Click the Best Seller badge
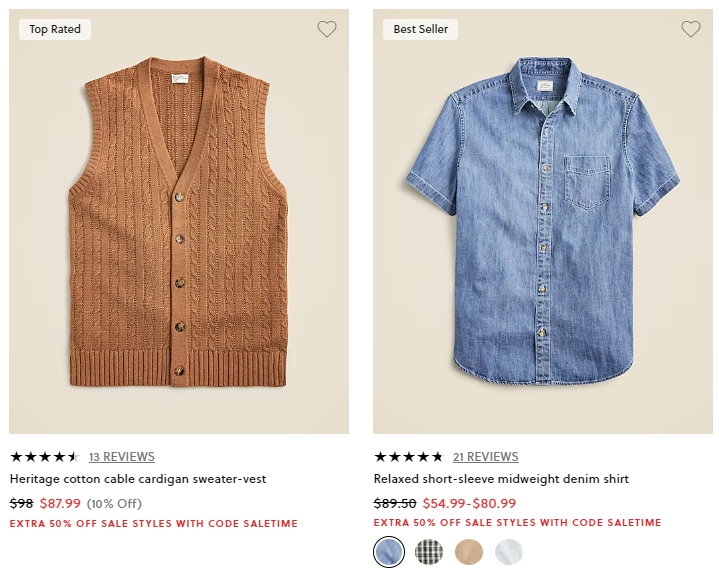 click(x=420, y=29)
